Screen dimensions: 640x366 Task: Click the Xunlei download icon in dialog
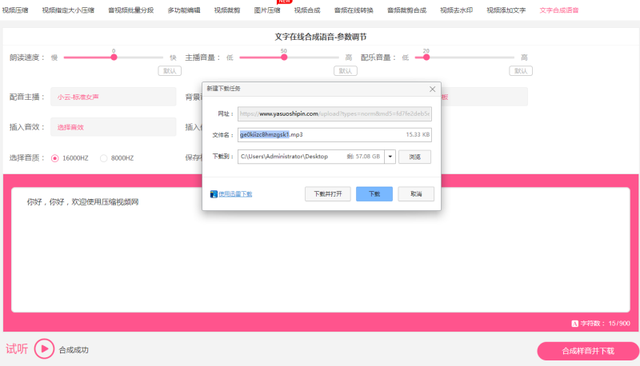[213, 194]
